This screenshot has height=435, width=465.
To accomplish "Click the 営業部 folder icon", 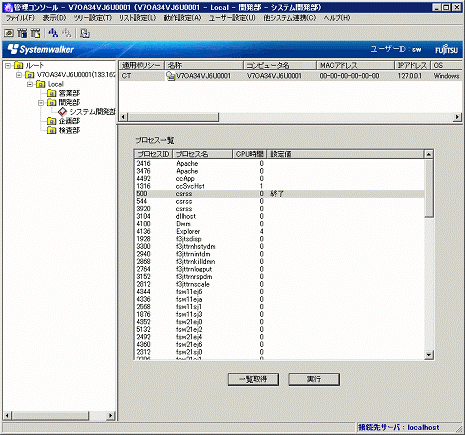I will tap(51, 93).
